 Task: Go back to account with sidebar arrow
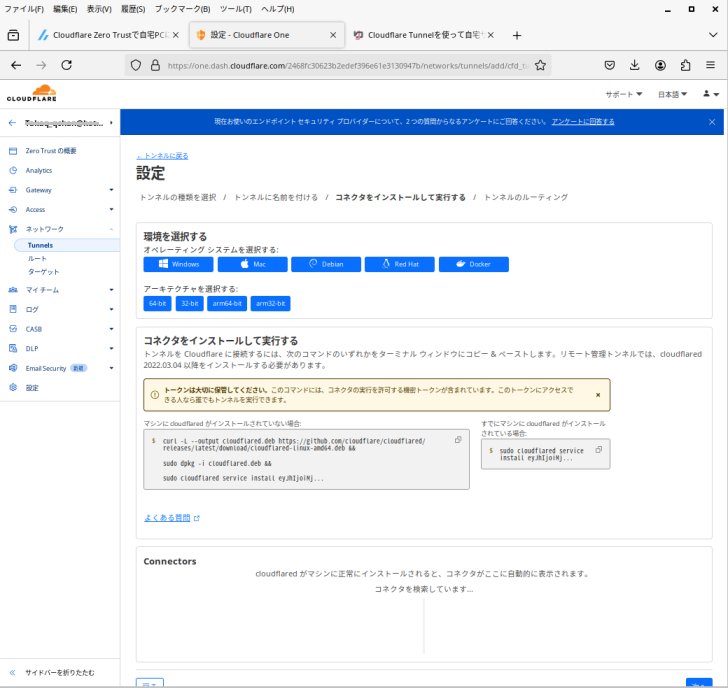coord(13,123)
